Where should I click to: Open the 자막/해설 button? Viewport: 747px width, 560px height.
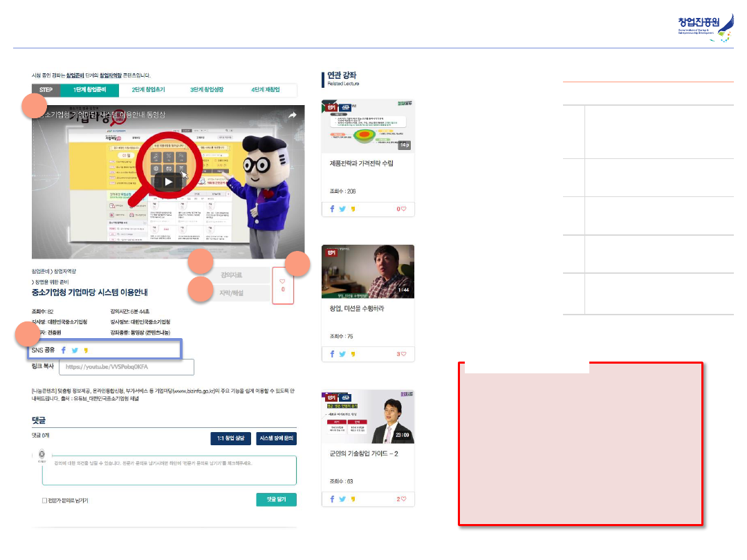click(x=231, y=293)
